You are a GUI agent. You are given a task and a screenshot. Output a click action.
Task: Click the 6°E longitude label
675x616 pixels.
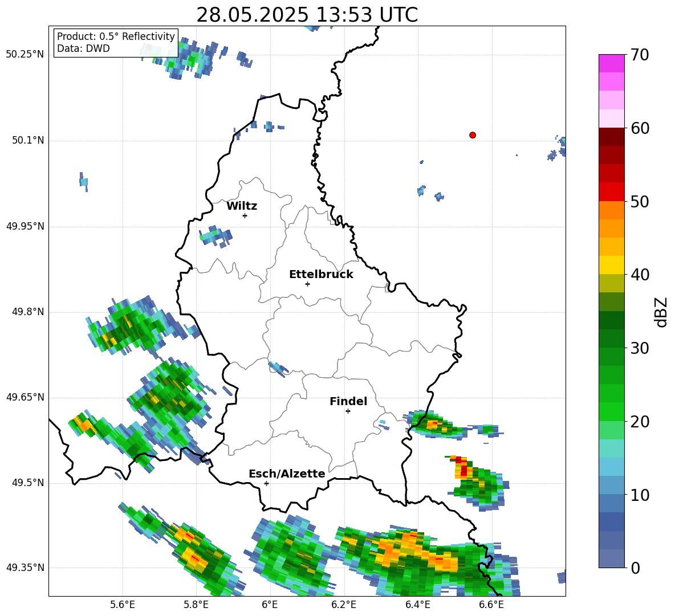[x=270, y=605]
